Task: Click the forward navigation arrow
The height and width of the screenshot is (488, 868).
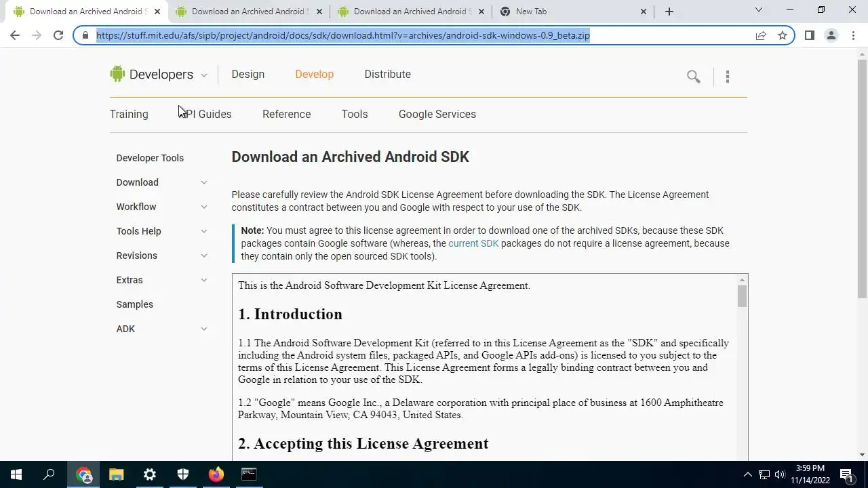Action: (37, 35)
